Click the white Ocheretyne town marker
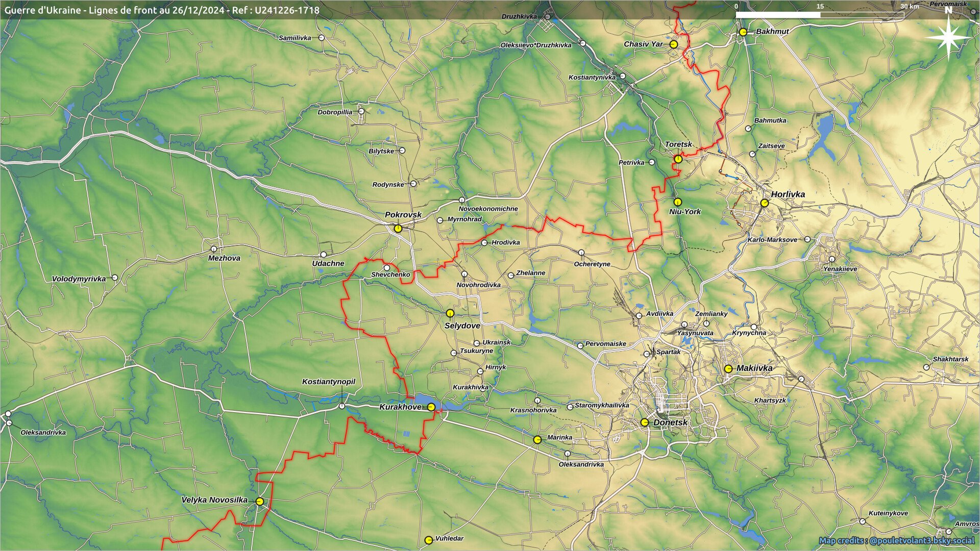980x551 pixels. [581, 253]
